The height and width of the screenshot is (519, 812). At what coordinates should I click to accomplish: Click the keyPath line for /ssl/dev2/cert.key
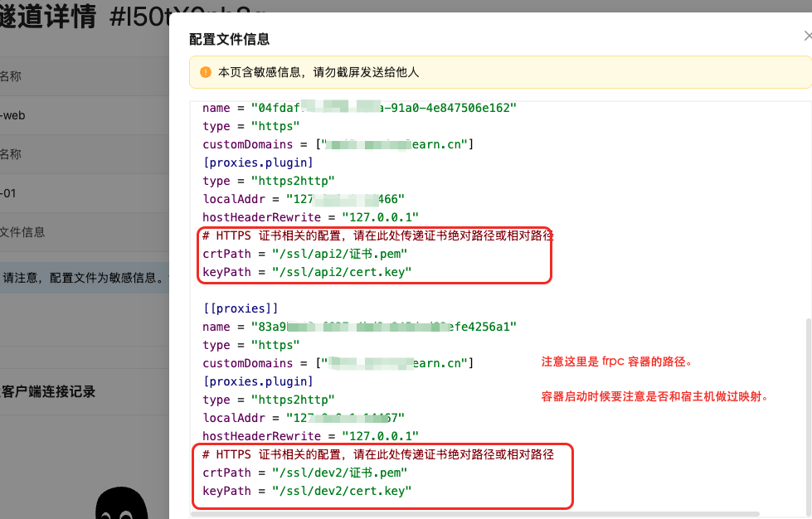pyautogui.click(x=307, y=491)
